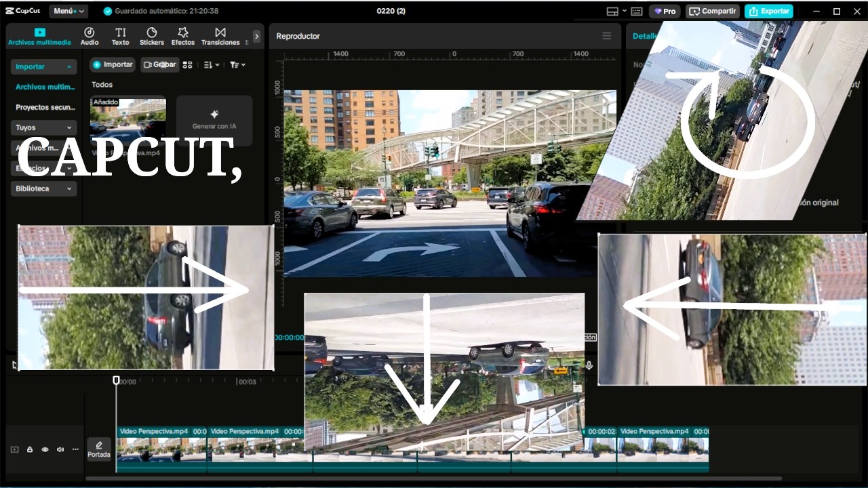
Task: Open the Transiciones panel
Action: 220,37
